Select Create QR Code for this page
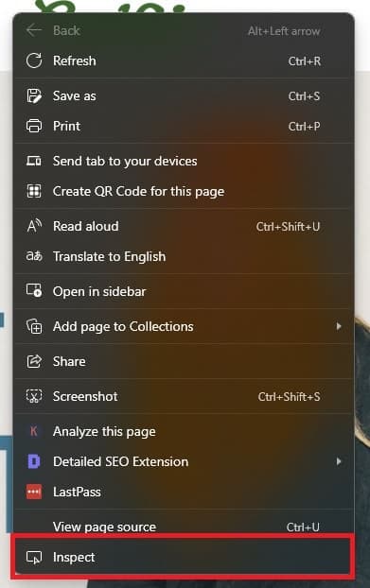The image size is (370, 588). 184,191
